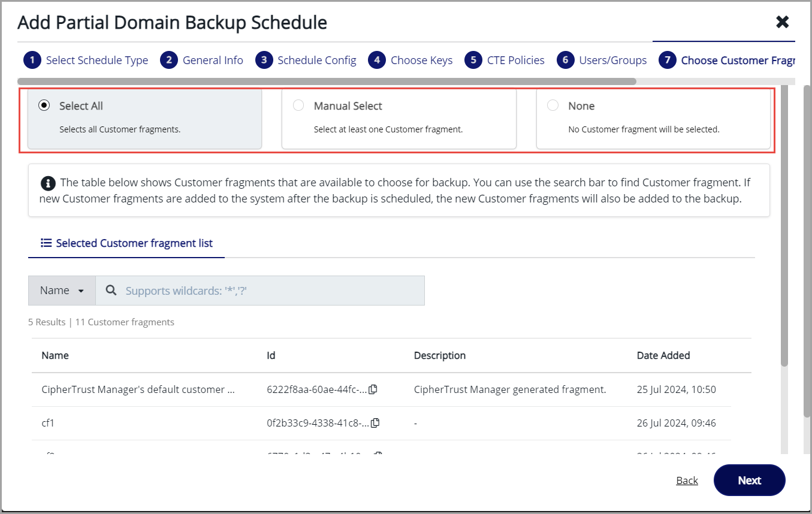Enable the Manual Select radio option
Viewport: 812px width, 514px height.
pyautogui.click(x=298, y=106)
